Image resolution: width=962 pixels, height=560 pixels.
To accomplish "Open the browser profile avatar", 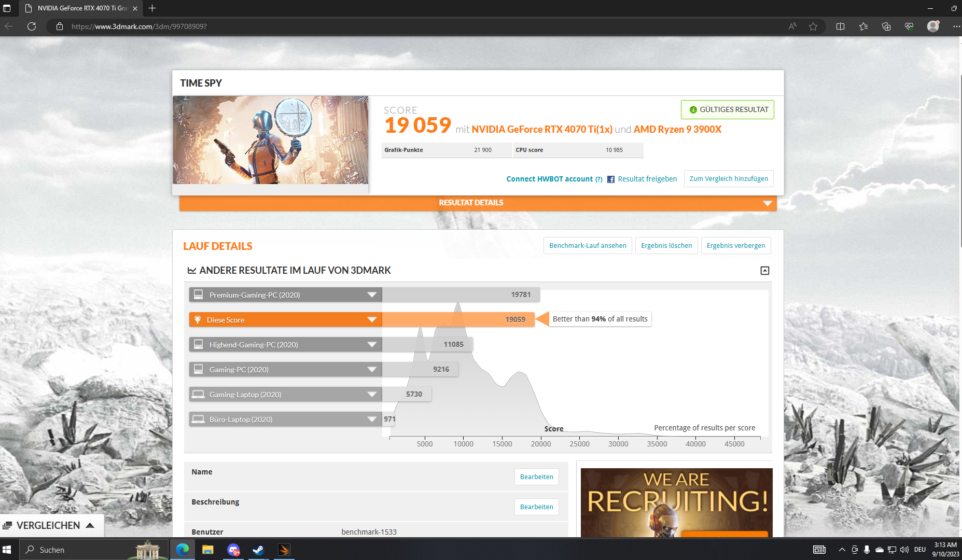I will [933, 26].
